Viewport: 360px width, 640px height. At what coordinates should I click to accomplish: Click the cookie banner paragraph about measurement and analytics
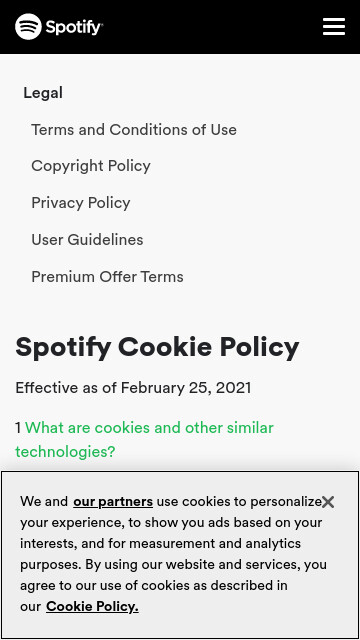[x=173, y=554]
